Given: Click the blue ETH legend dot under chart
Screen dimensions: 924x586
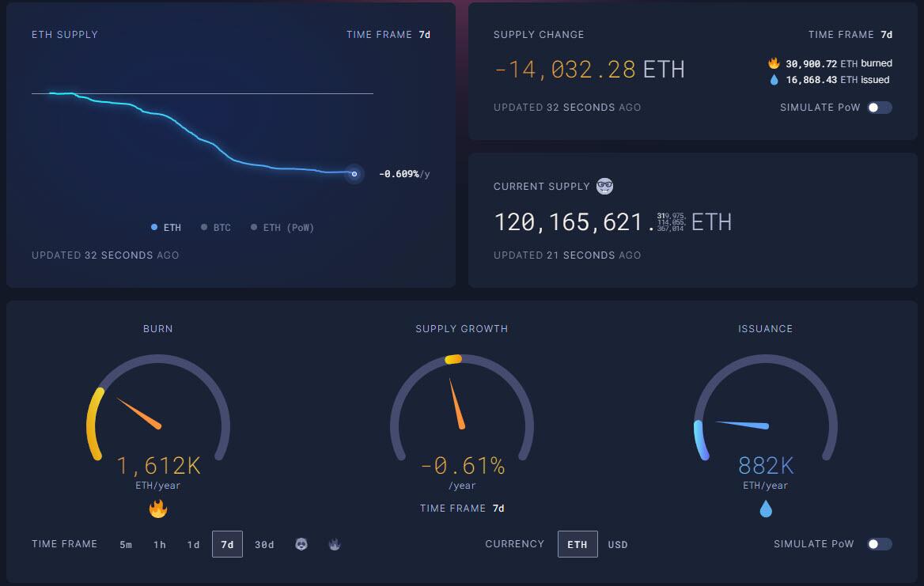Looking at the screenshot, I should (x=154, y=228).
